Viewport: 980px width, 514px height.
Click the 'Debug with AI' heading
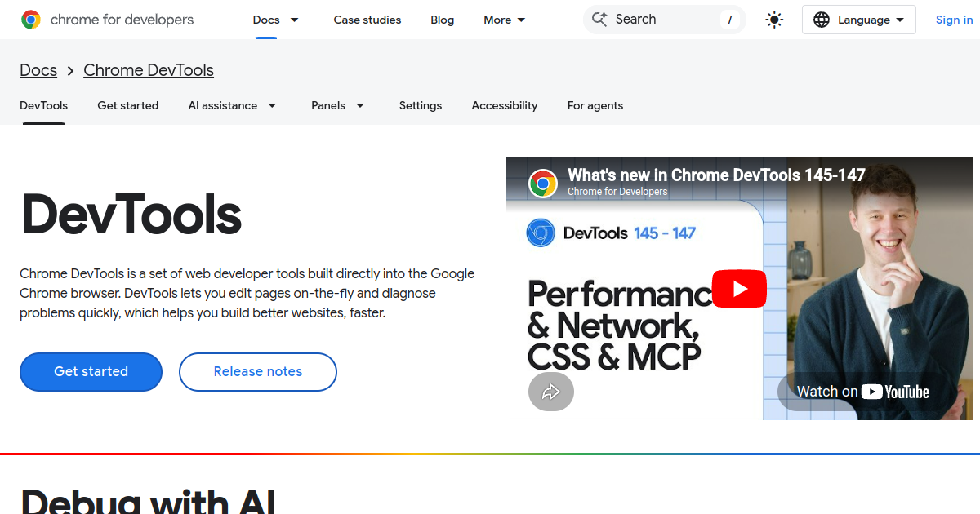(148, 499)
